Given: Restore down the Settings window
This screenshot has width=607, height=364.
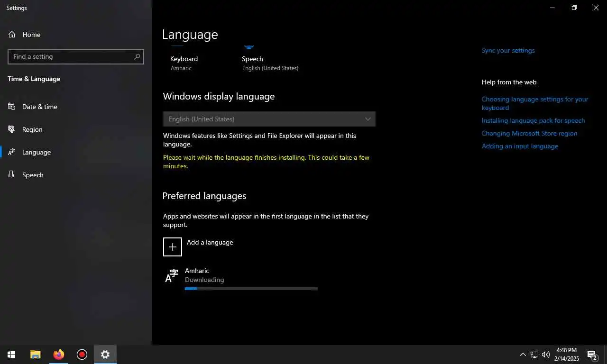Looking at the screenshot, I should pyautogui.click(x=574, y=8).
